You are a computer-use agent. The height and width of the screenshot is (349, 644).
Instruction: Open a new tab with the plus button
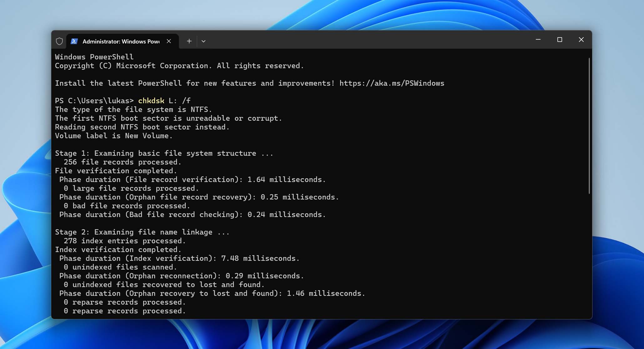click(x=189, y=41)
